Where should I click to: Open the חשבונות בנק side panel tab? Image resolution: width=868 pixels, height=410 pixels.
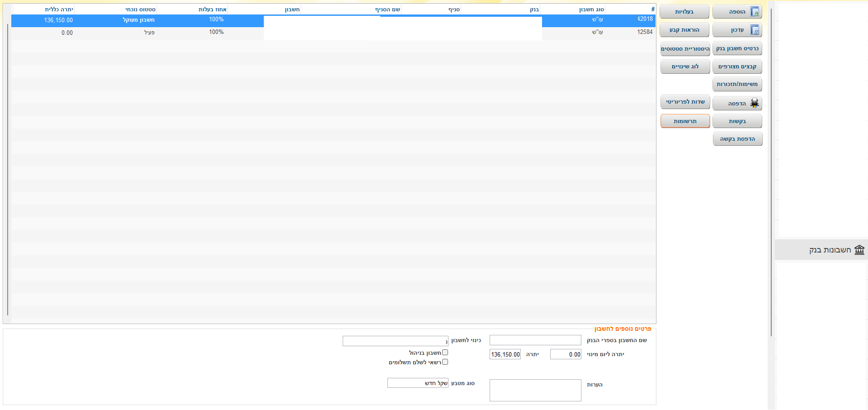point(821,250)
